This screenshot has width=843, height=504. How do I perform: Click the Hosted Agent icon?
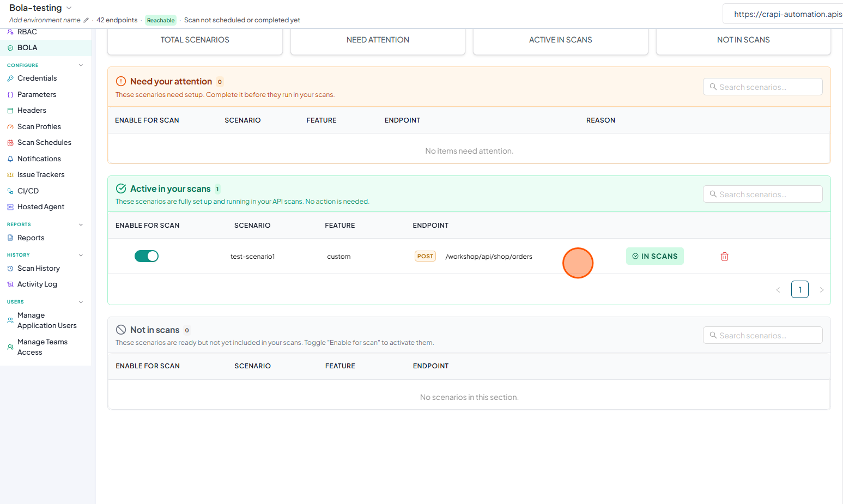(x=10, y=207)
